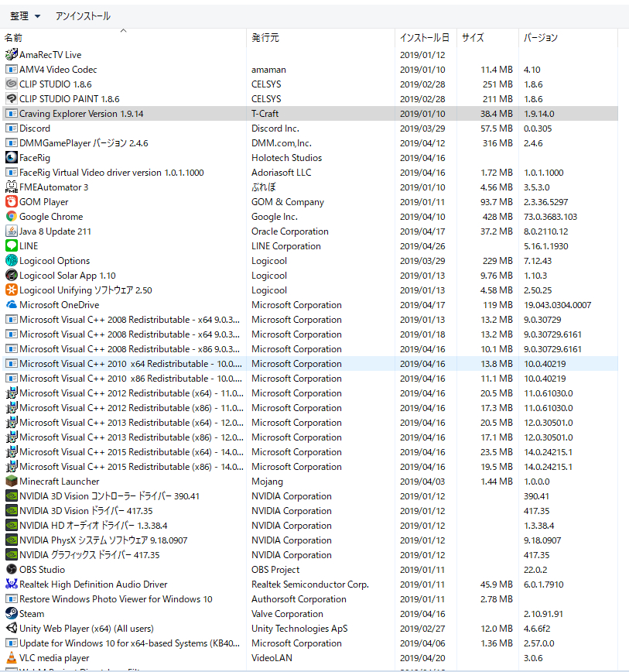Viewport: 629px width, 672px height.
Task: Click the Unity Web Player icon
Action: pyautogui.click(x=11, y=629)
